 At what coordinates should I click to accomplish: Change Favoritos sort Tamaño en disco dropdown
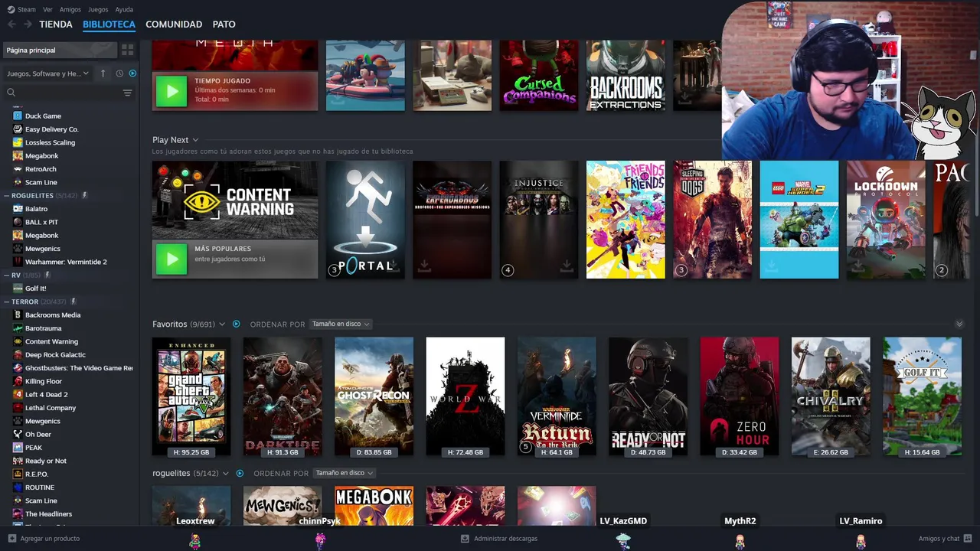[341, 324]
